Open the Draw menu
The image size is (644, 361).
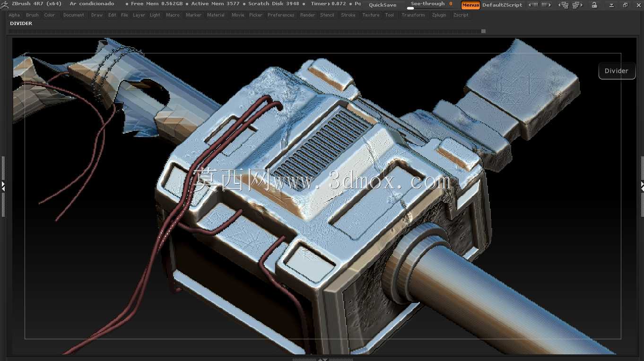[x=97, y=15]
